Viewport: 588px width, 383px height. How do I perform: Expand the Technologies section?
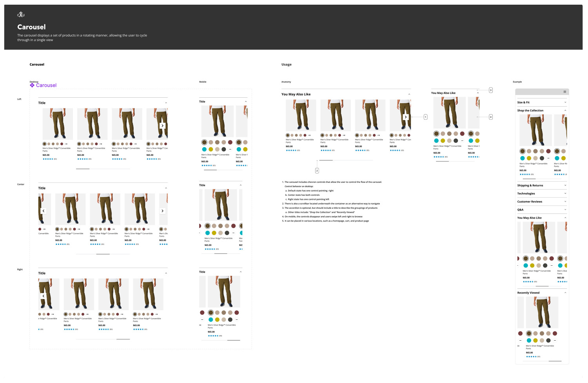(x=565, y=193)
